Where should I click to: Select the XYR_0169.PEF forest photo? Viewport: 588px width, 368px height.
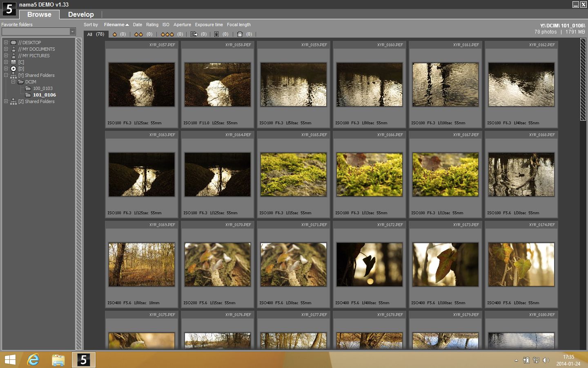142,265
